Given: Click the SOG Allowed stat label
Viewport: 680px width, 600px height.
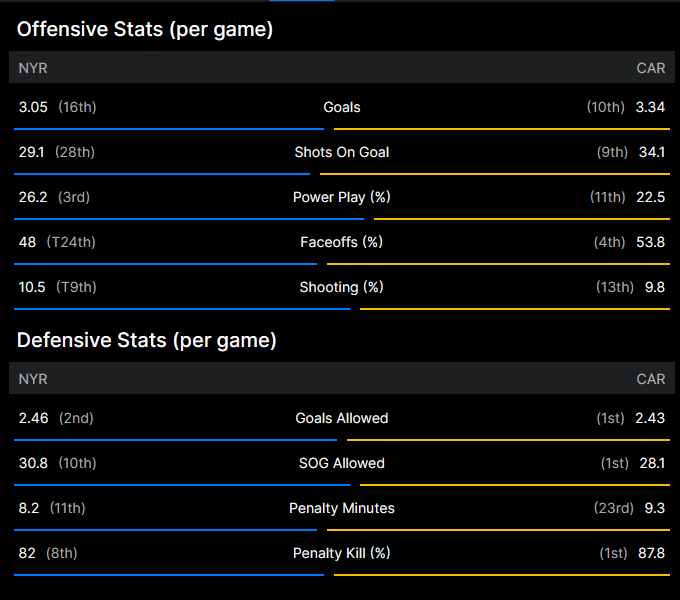Looking at the screenshot, I should click(342, 463).
